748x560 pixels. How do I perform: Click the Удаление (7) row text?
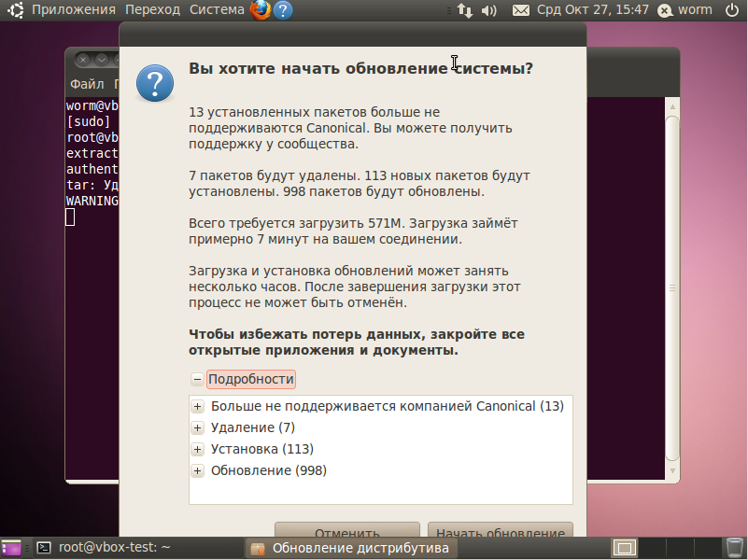[x=253, y=428]
